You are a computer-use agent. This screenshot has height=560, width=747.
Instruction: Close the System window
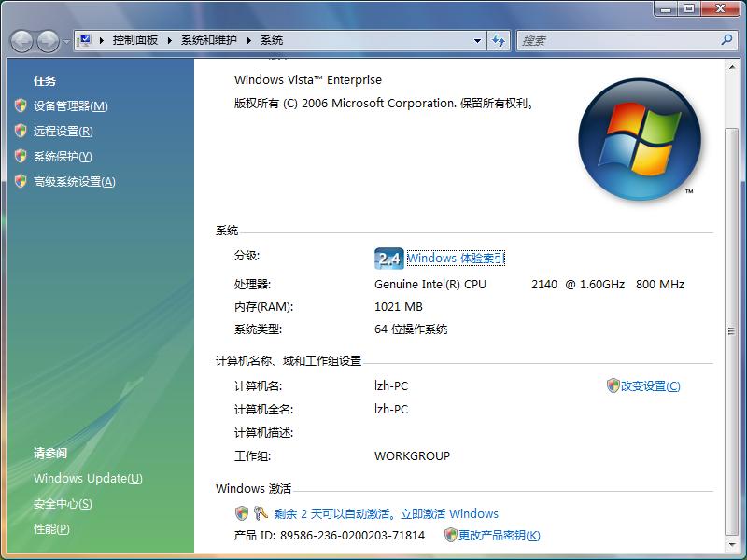click(720, 8)
